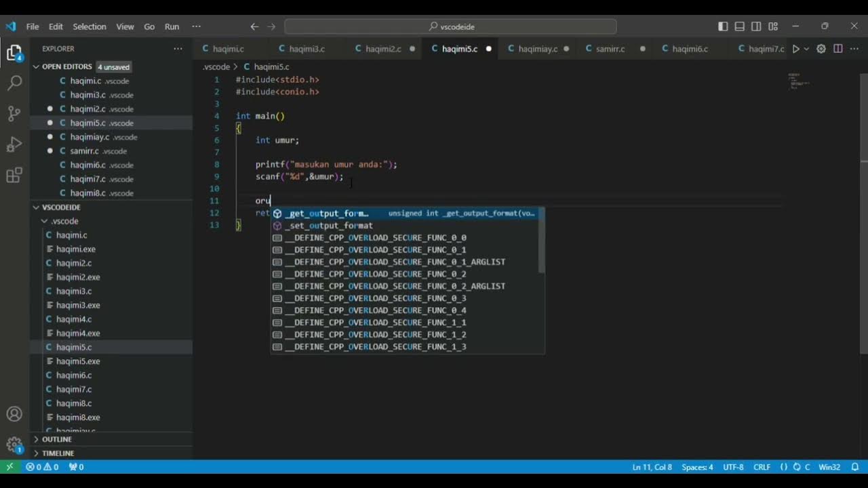Change encoding via UTF-8
Image resolution: width=868 pixels, height=488 pixels.
733,467
